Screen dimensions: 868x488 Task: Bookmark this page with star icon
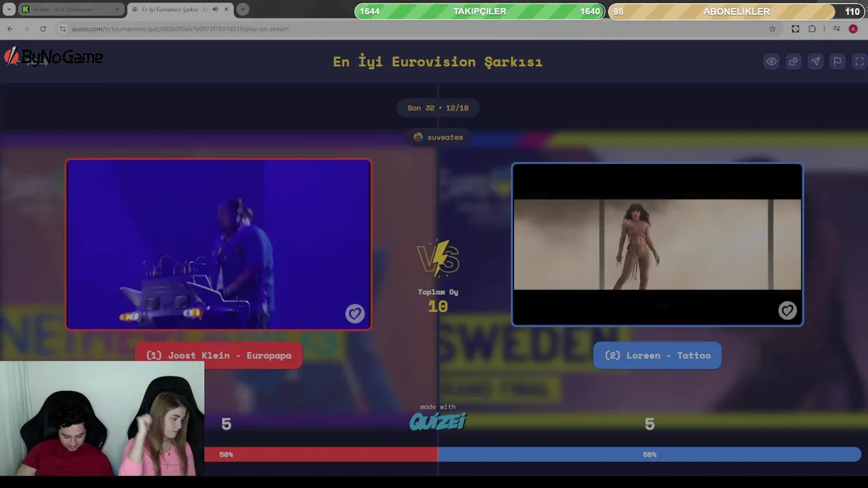click(772, 28)
